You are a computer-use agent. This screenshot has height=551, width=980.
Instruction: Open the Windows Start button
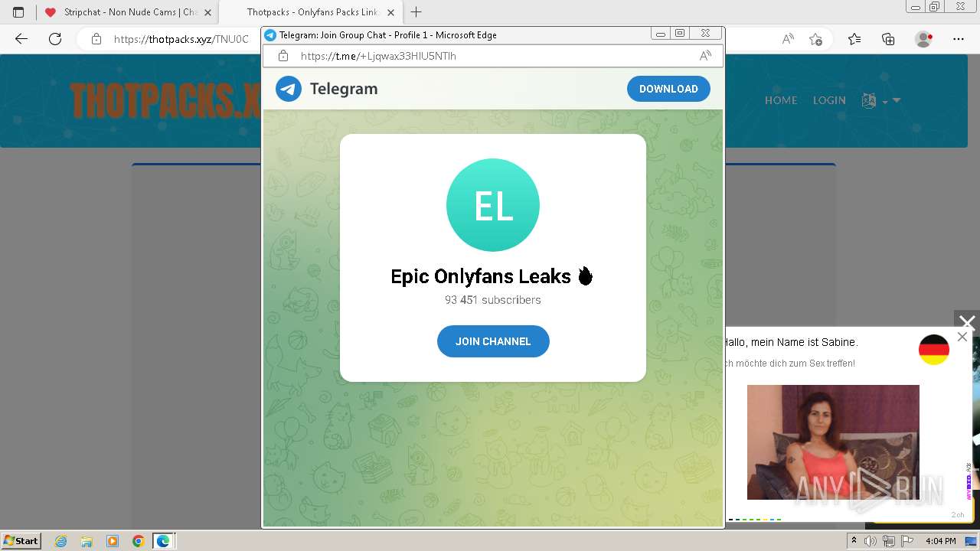coord(21,540)
